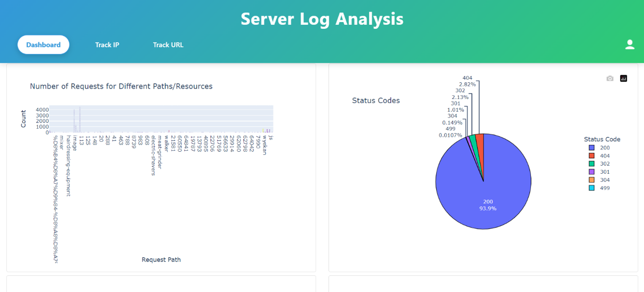Disable the 301 legend entry
644x292 pixels.
[x=604, y=172]
